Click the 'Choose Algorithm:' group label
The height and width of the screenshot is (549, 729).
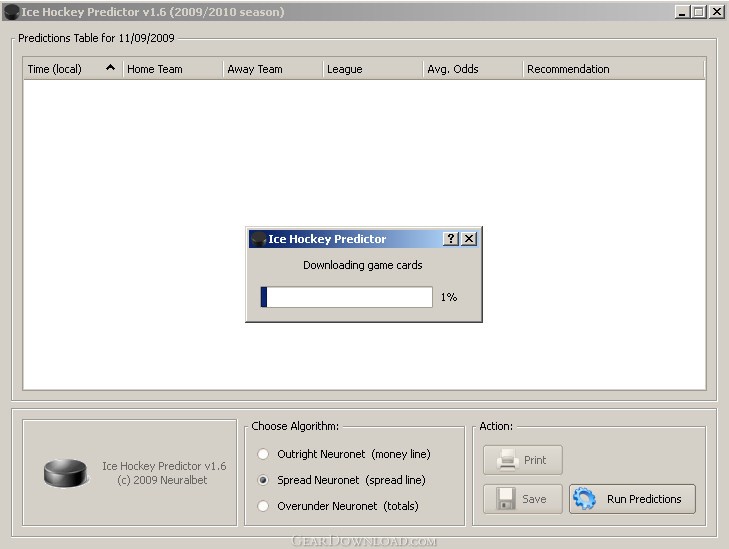(295, 426)
